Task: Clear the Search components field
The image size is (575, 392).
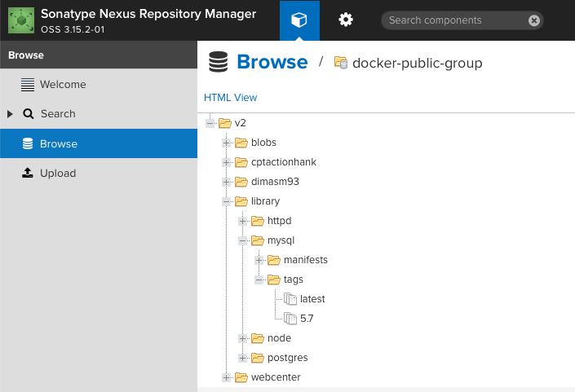Action: point(534,20)
